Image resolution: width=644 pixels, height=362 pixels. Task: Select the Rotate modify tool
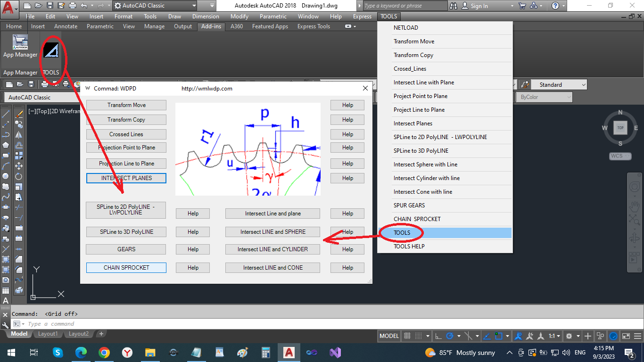(x=19, y=176)
